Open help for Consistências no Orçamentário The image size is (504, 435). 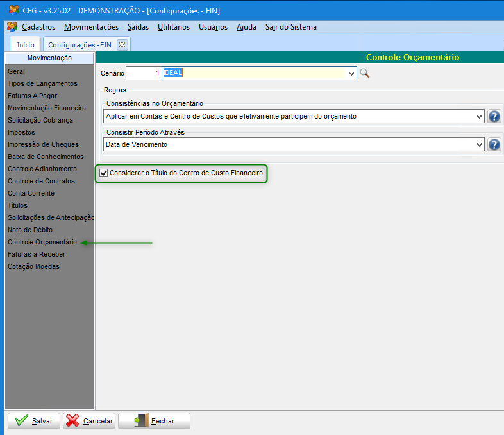pyautogui.click(x=494, y=116)
